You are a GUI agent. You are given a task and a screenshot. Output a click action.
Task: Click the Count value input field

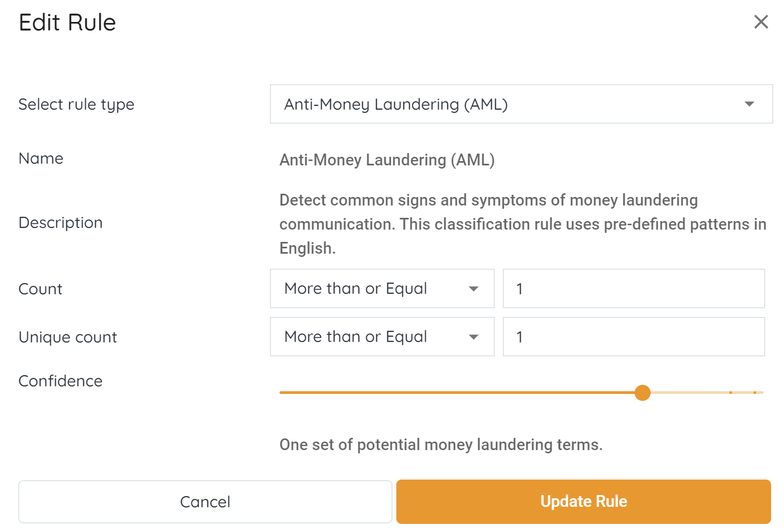tap(634, 289)
